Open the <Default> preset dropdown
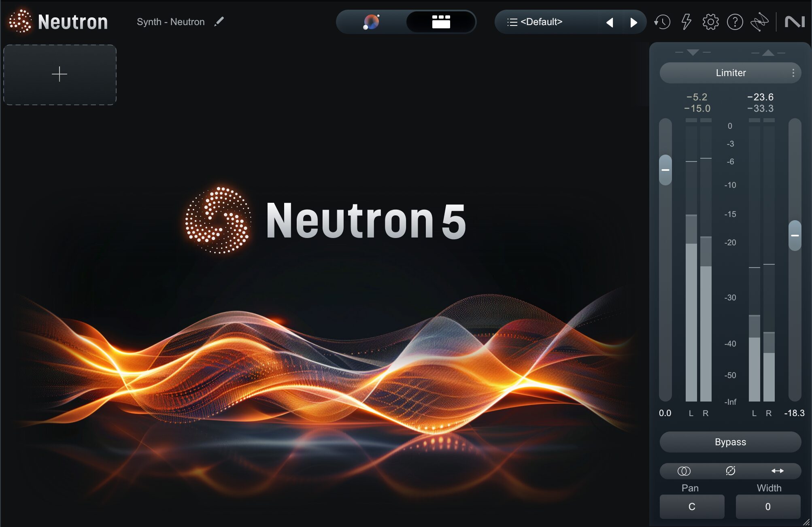Screen dimensions: 812x527 (541, 22)
